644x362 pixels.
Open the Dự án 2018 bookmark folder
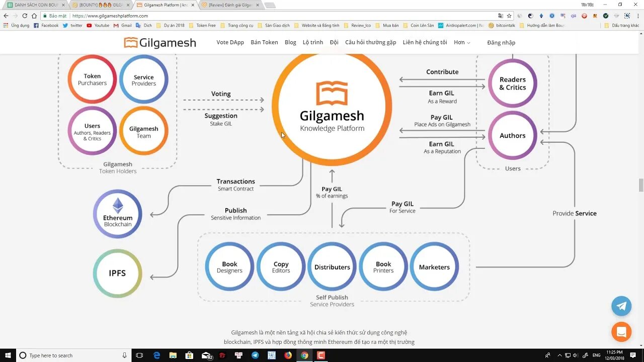tap(170, 25)
